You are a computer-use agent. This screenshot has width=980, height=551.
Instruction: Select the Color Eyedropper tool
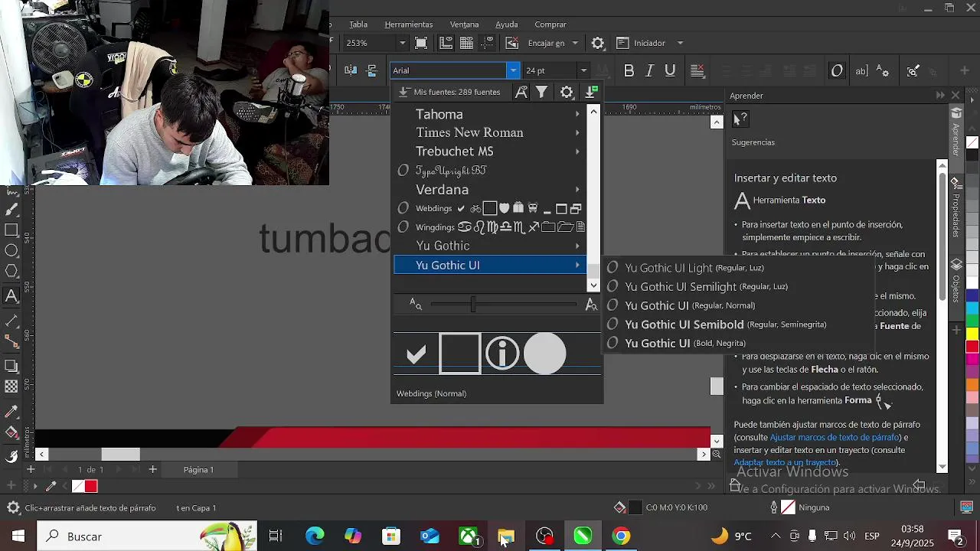(x=11, y=412)
